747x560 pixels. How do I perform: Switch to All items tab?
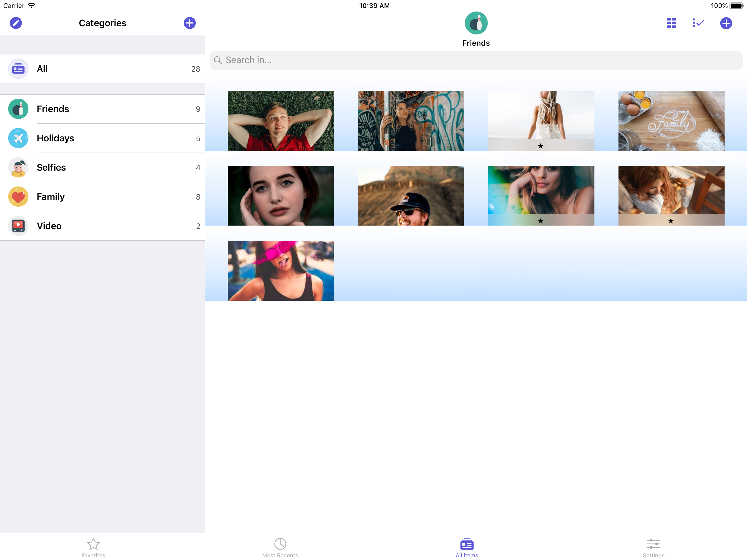pos(467,547)
